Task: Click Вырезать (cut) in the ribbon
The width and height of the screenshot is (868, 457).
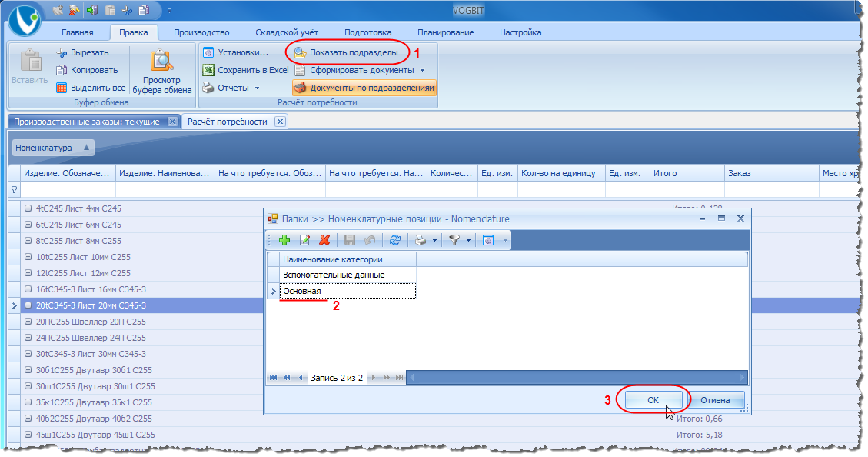Action: point(82,52)
